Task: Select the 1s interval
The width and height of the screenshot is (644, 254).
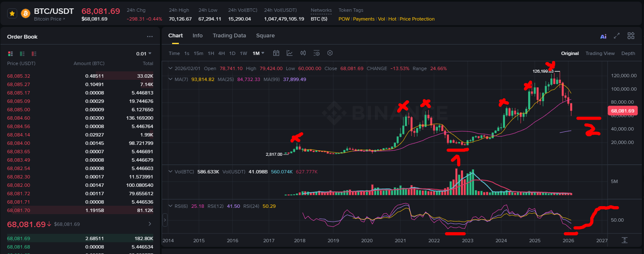Action: pyautogui.click(x=187, y=53)
